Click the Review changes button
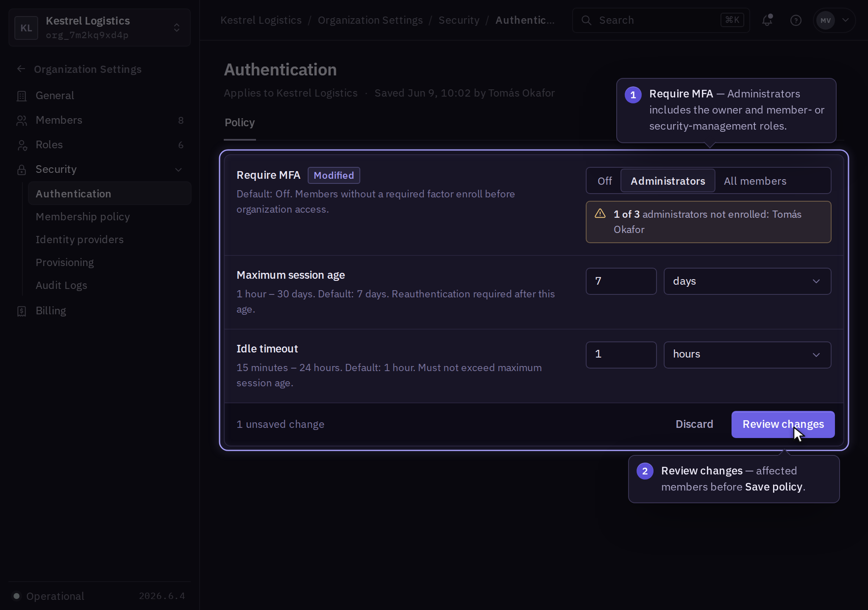Viewport: 868px width, 610px height. coord(783,424)
